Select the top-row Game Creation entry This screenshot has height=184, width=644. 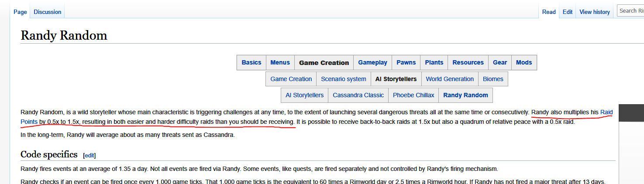[x=324, y=62]
